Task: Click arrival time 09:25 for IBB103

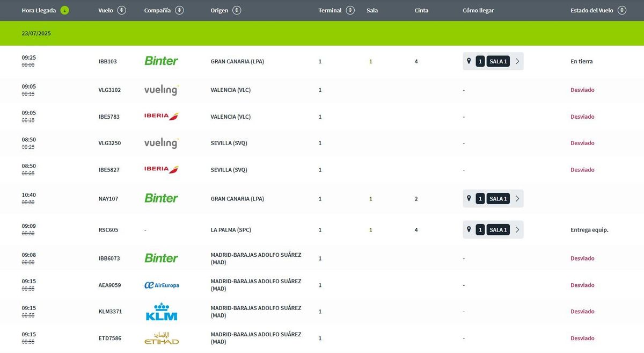Action: point(29,57)
